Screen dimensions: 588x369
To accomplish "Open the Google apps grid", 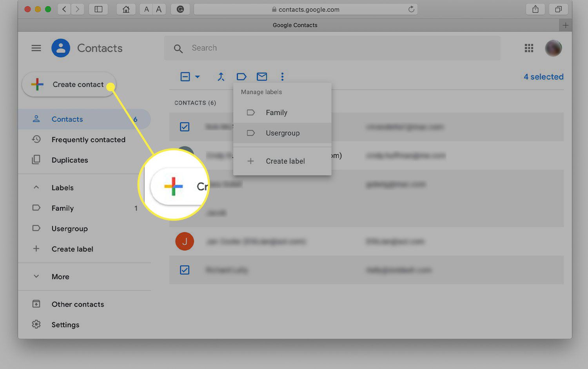I will 529,48.
